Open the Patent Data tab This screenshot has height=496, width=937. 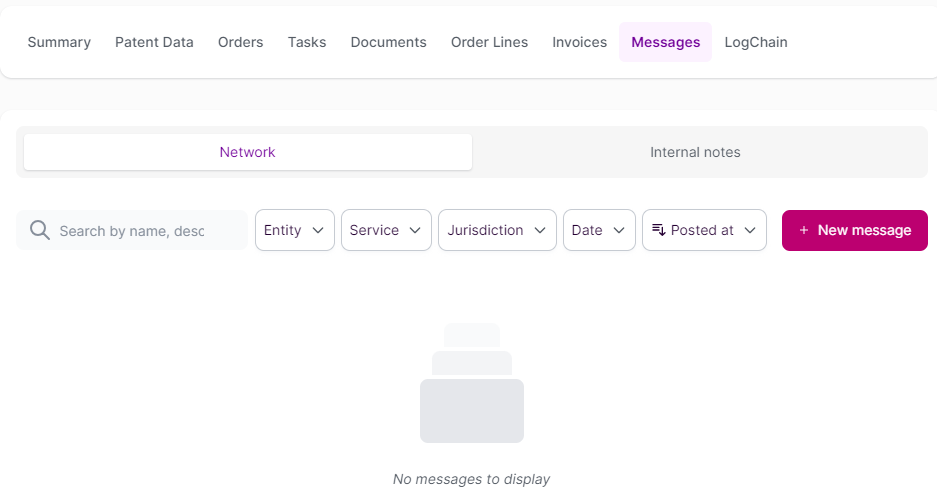point(154,42)
